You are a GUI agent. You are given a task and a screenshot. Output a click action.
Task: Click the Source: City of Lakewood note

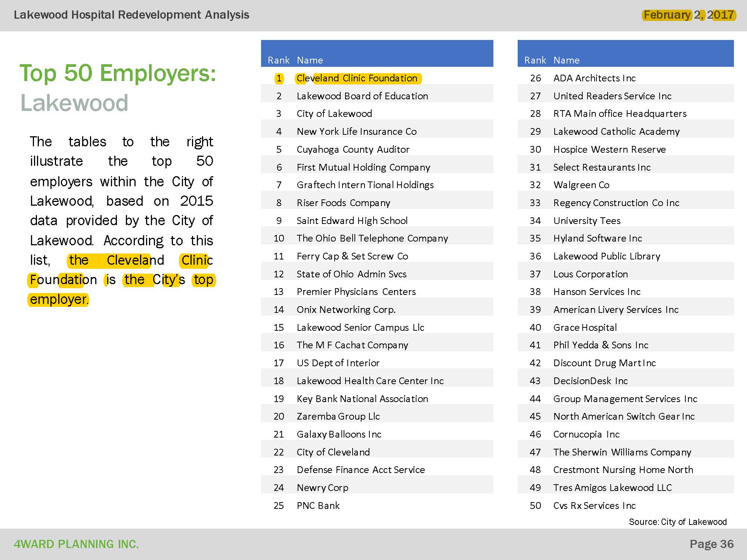pos(678,522)
